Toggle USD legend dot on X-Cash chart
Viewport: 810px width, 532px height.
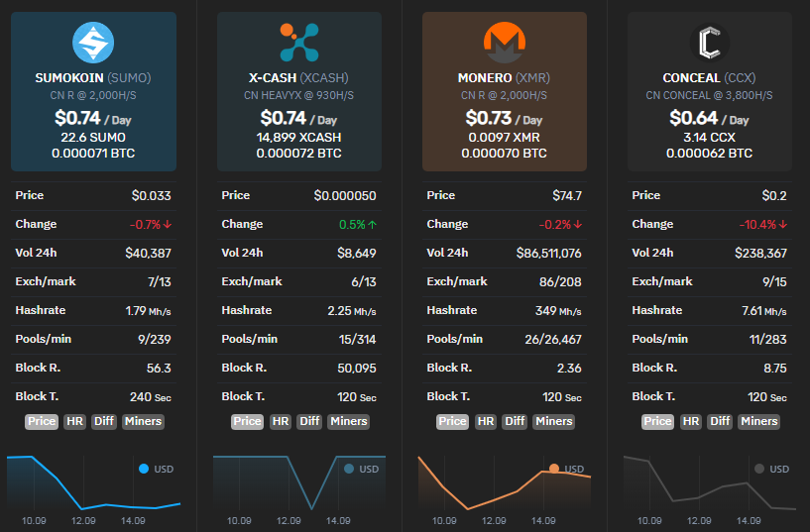pyautogui.click(x=349, y=469)
